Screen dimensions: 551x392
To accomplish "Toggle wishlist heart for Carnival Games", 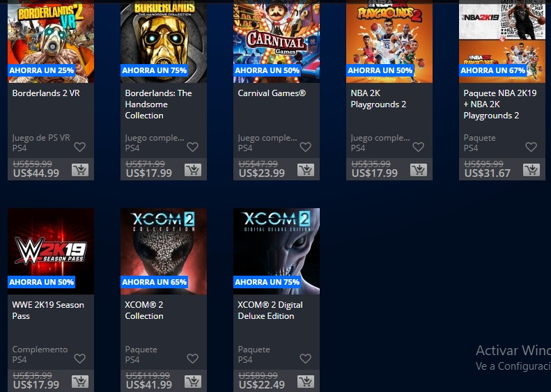I will pos(305,147).
